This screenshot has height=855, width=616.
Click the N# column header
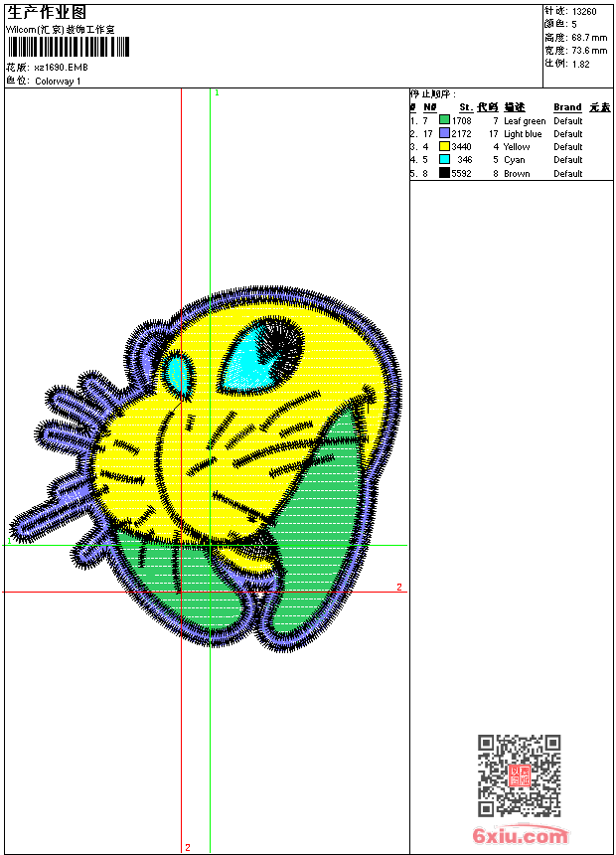click(x=430, y=107)
